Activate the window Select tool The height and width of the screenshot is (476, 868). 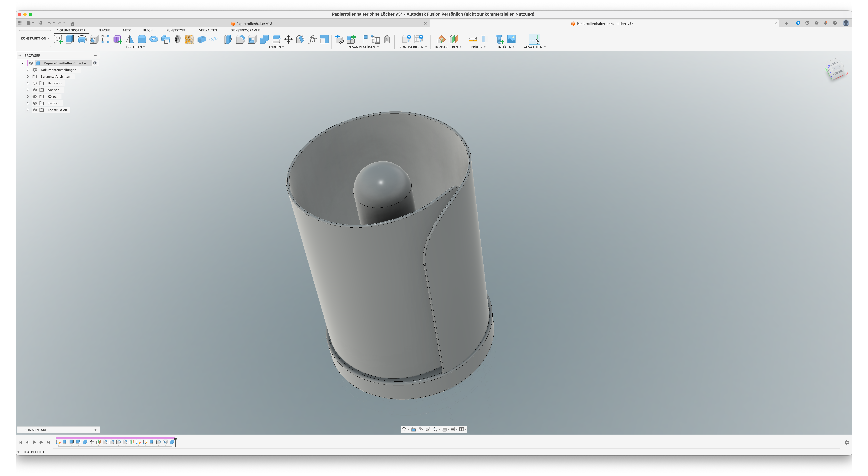[x=534, y=39]
